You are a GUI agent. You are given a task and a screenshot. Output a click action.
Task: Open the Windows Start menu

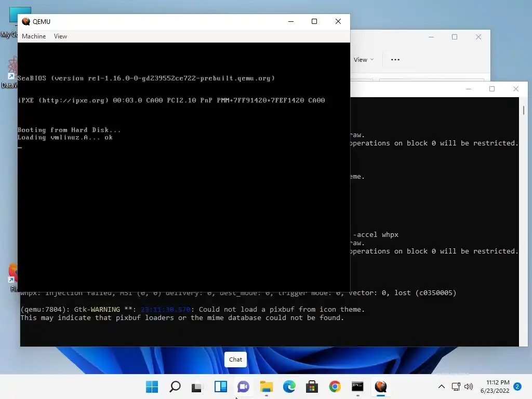tap(152, 387)
